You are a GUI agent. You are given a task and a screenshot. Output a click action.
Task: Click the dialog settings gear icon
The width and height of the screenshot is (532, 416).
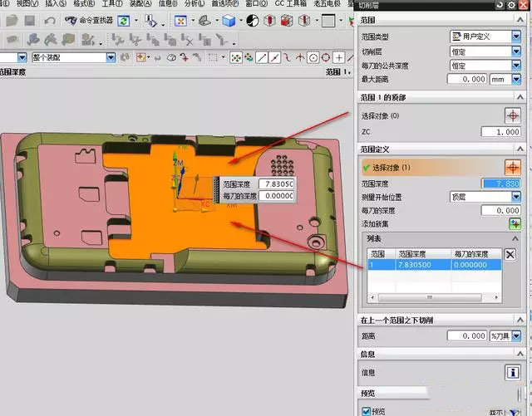click(x=511, y=5)
